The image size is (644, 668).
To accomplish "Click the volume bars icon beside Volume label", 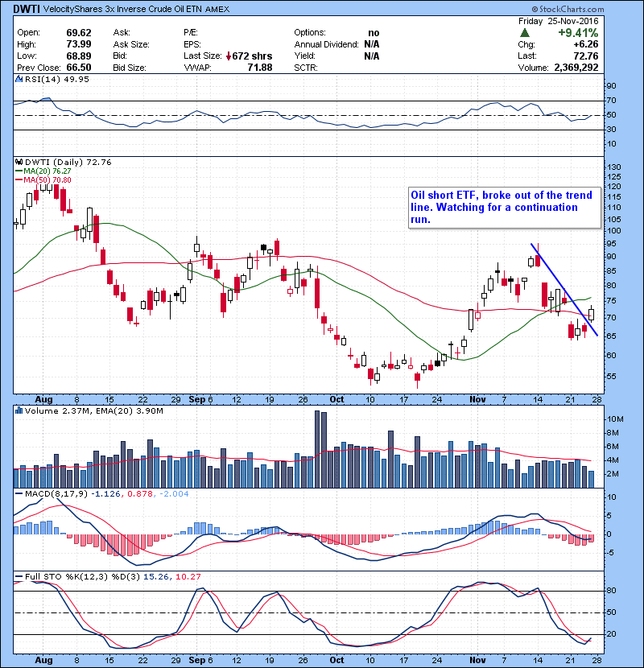I will tap(19, 410).
